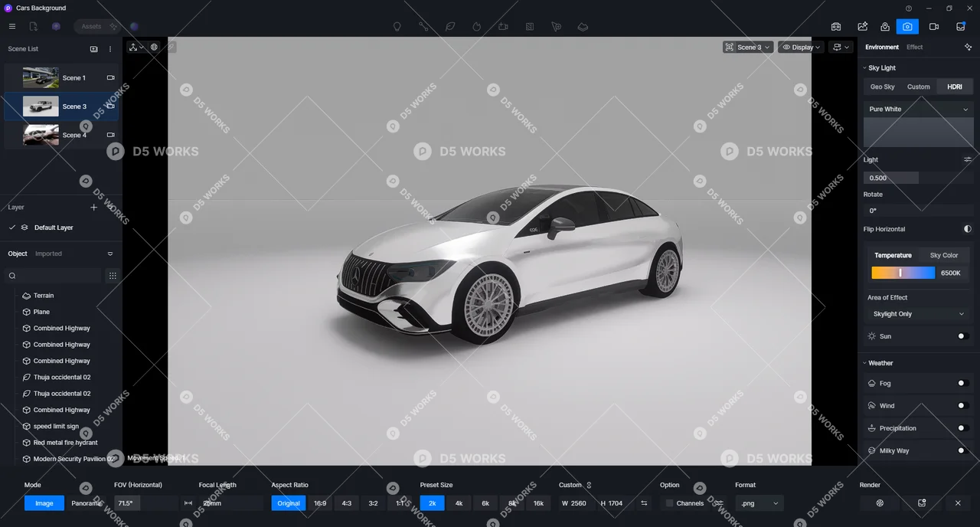The height and width of the screenshot is (527, 980).
Task: Open the Scene 3 dropdown in viewport
Action: 747,47
